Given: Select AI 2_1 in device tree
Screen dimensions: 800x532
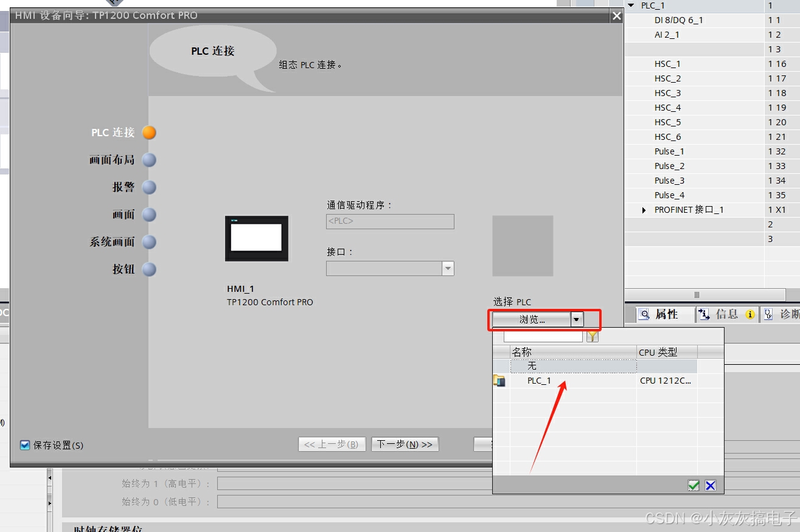Looking at the screenshot, I should pos(667,35).
